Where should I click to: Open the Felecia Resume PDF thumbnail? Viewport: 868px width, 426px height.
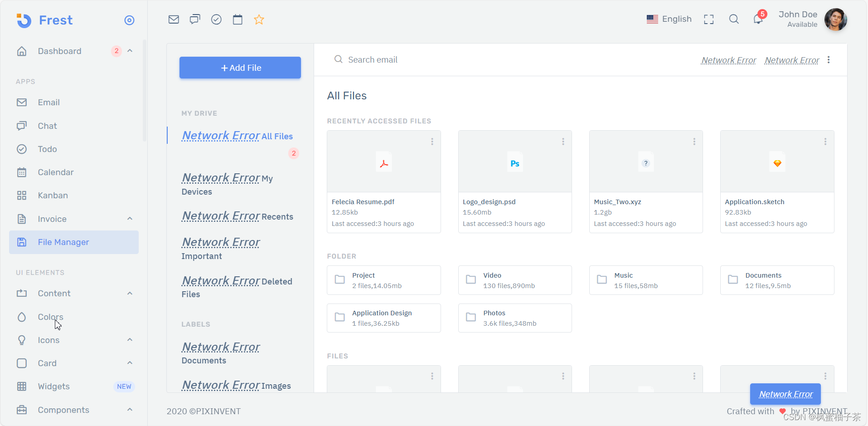point(384,162)
